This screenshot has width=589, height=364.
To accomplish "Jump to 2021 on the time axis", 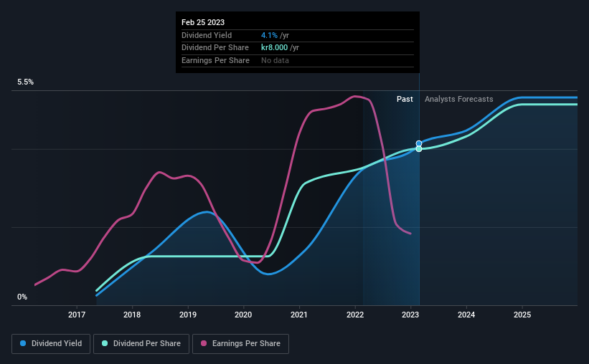I will point(299,315).
